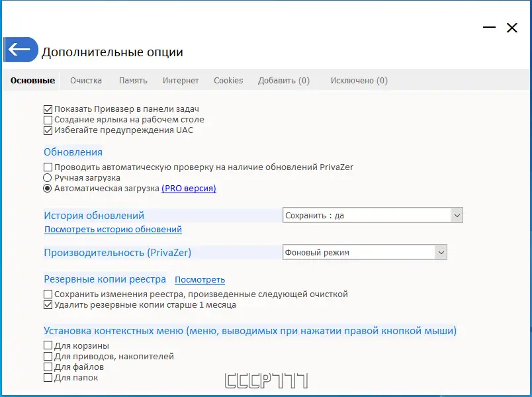This screenshot has height=397, width=532.
Task: Click the blue back arrow icon
Action: tap(21, 49)
